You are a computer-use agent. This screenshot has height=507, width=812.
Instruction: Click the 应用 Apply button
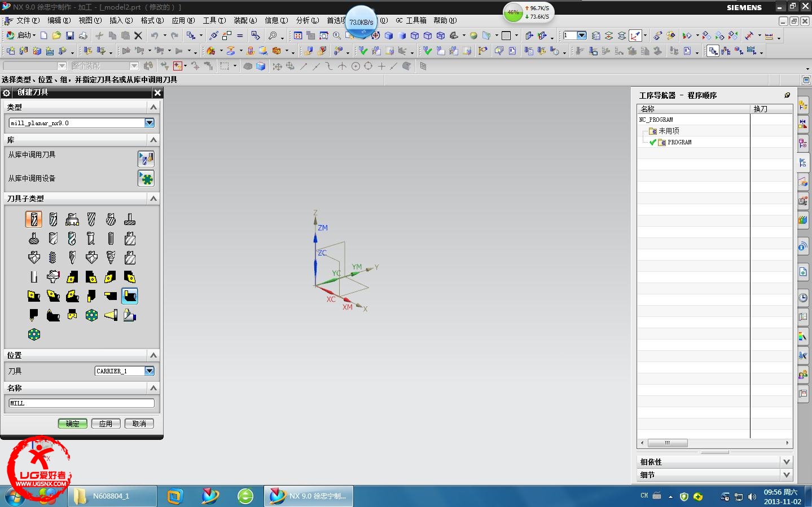coord(106,424)
